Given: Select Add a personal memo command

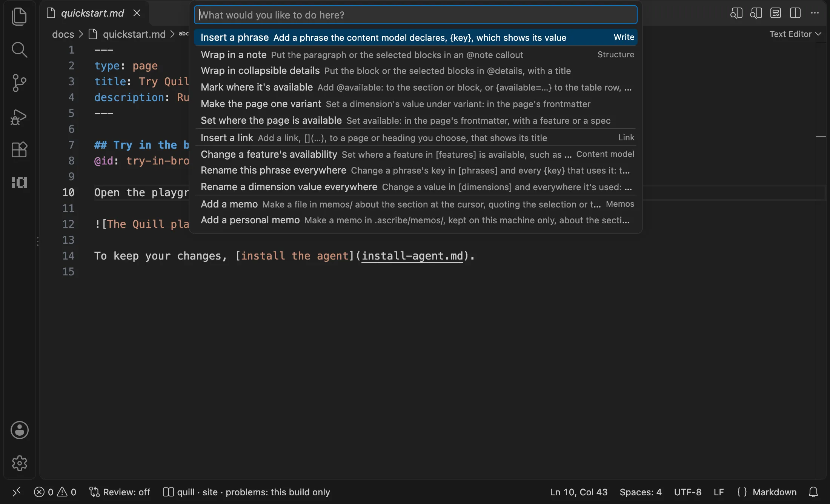Looking at the screenshot, I should pyautogui.click(x=416, y=220).
